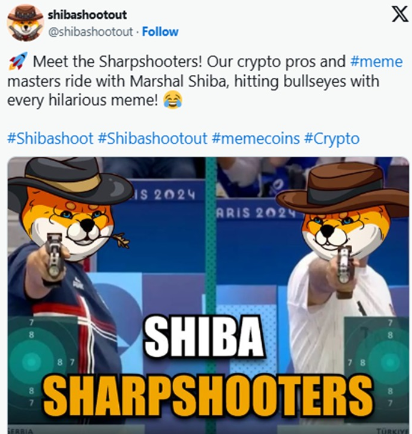Click the brown cowboy hat Shiba
Viewport: 412px width, 434px height.
[345, 208]
